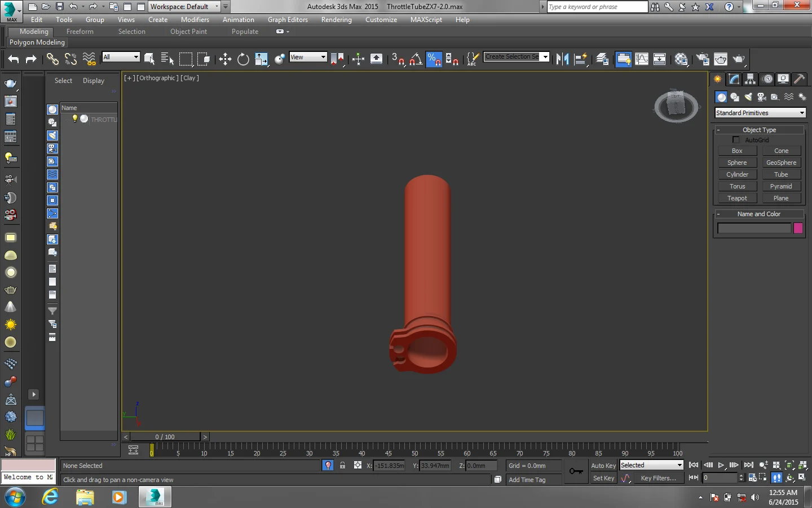Click the GeoSphere object button
The height and width of the screenshot is (508, 812).
tap(781, 163)
